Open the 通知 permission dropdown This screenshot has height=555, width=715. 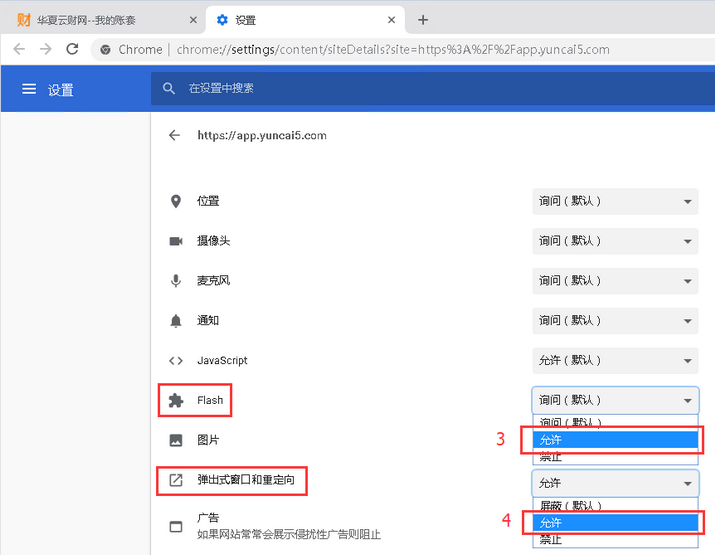(x=615, y=321)
